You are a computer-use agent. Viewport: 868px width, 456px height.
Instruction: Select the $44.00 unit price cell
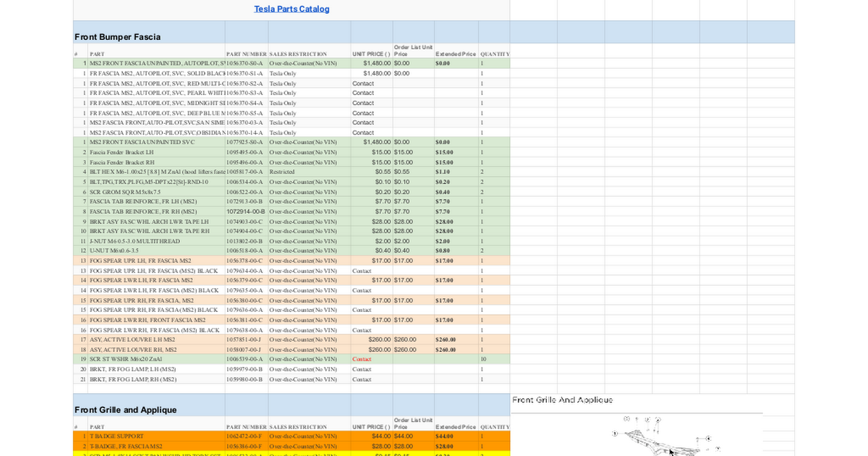click(x=372, y=436)
